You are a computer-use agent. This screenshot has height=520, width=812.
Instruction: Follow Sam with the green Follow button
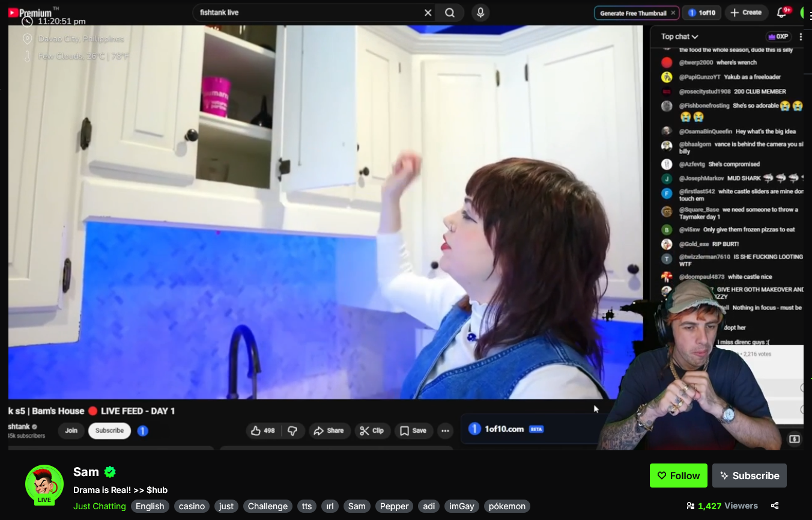[679, 476]
